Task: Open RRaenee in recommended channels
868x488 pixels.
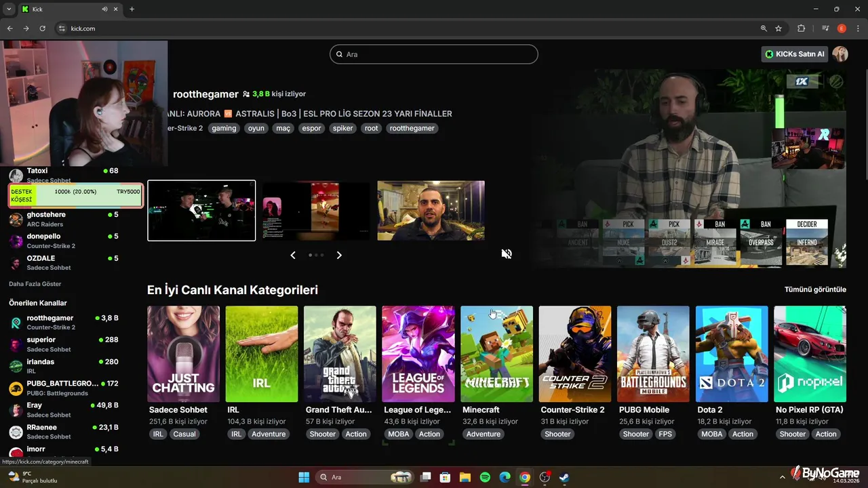Action: pyautogui.click(x=64, y=432)
